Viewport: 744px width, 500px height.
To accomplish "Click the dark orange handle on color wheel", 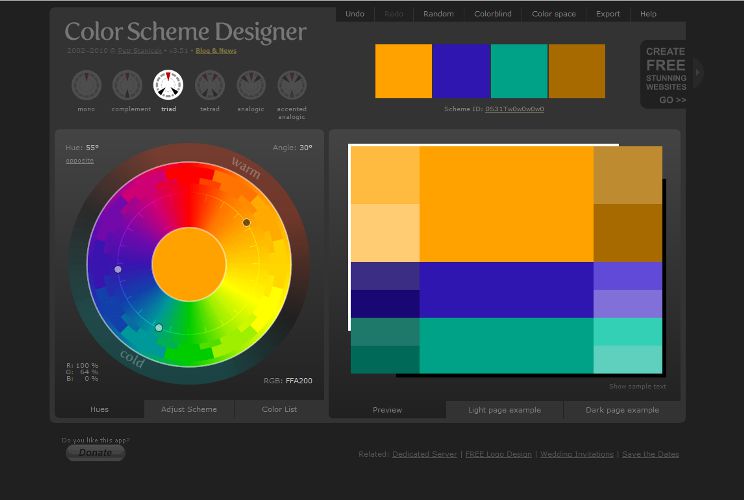I will point(246,222).
